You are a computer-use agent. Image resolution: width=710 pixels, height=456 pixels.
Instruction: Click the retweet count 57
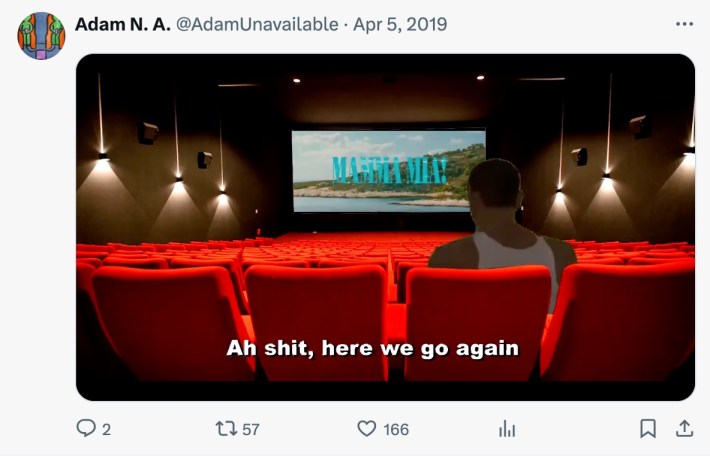(x=251, y=429)
